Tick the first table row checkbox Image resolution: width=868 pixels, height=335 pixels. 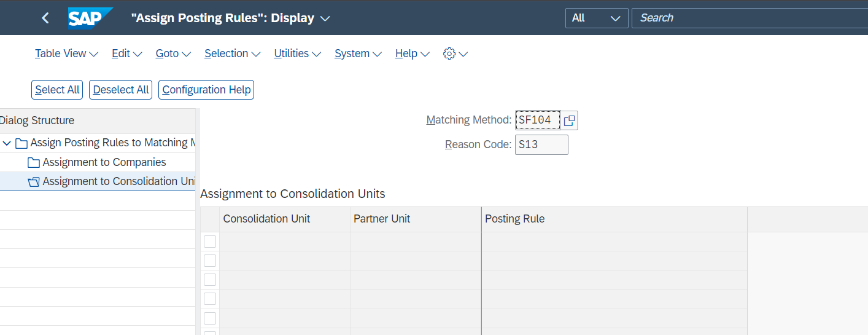click(210, 242)
